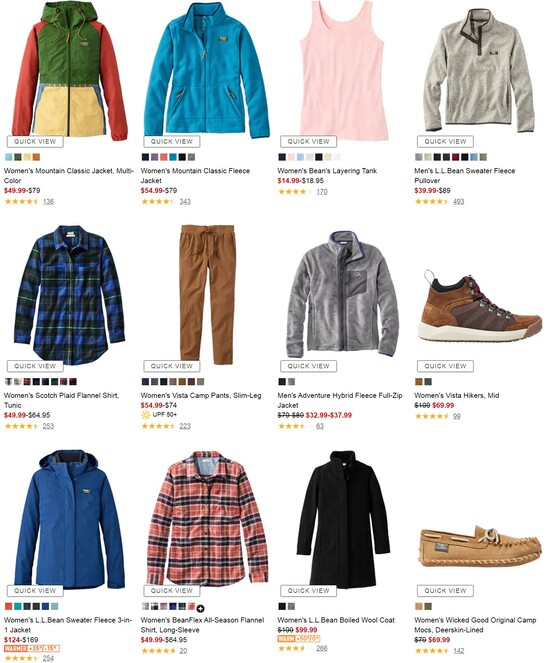Viewport: 550px width, 663px height.
Task: Open the Men's L.L.Bean Sweater Fleece Pullover link
Action: coord(465,175)
